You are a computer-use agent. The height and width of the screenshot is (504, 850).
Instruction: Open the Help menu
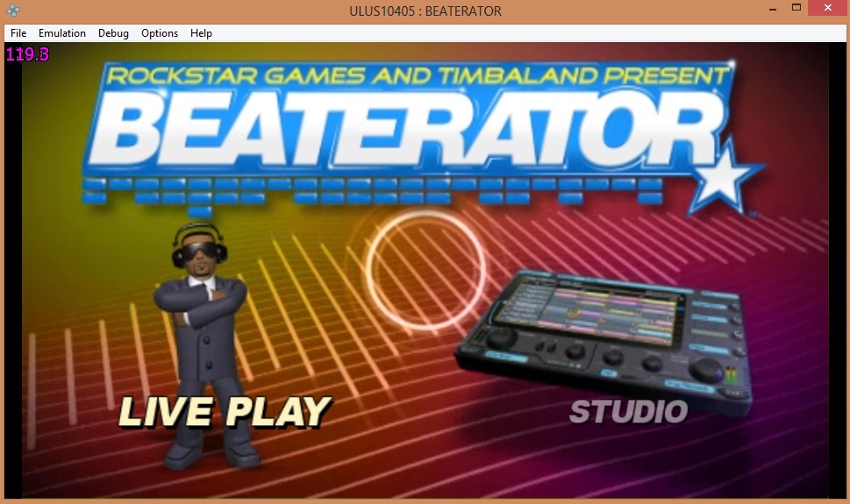(x=201, y=33)
